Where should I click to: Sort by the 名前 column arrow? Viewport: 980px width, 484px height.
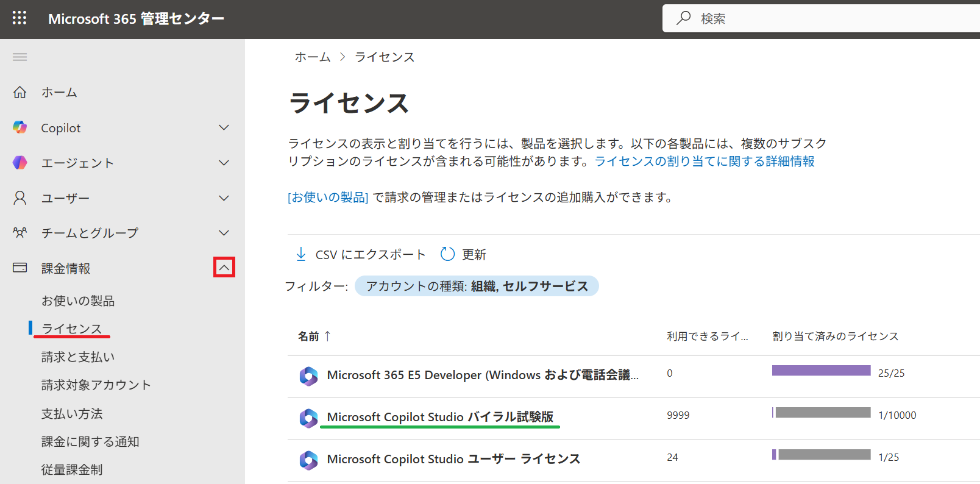tap(327, 336)
